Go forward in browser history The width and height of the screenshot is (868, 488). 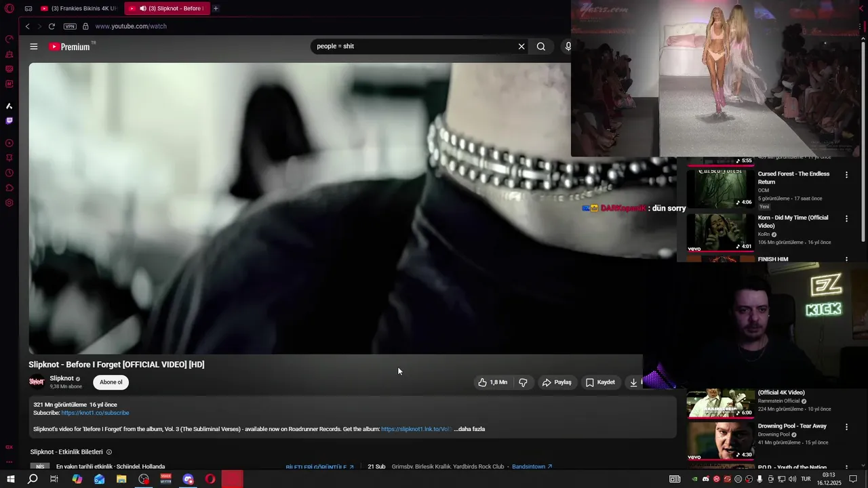(39, 26)
